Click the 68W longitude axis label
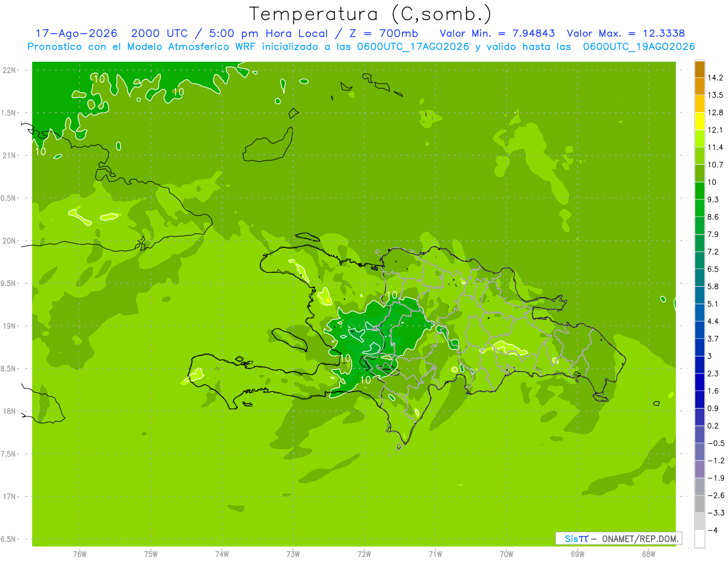The width and height of the screenshot is (728, 562). click(x=649, y=554)
